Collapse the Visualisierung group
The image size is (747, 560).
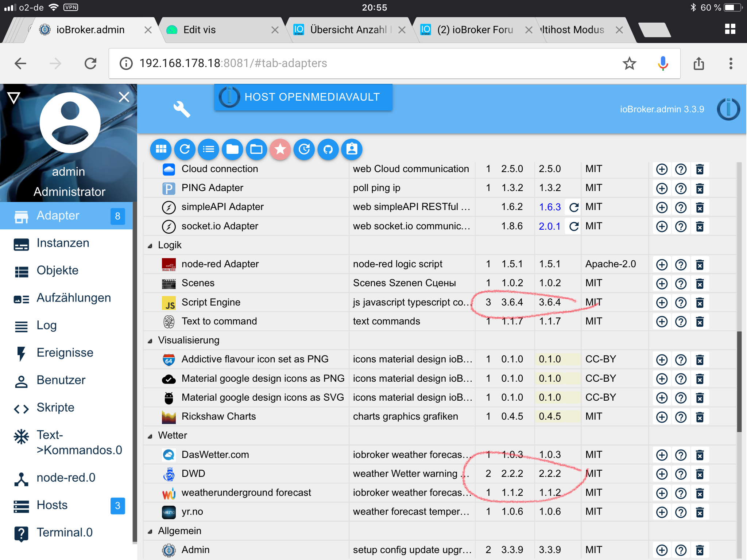(x=150, y=341)
